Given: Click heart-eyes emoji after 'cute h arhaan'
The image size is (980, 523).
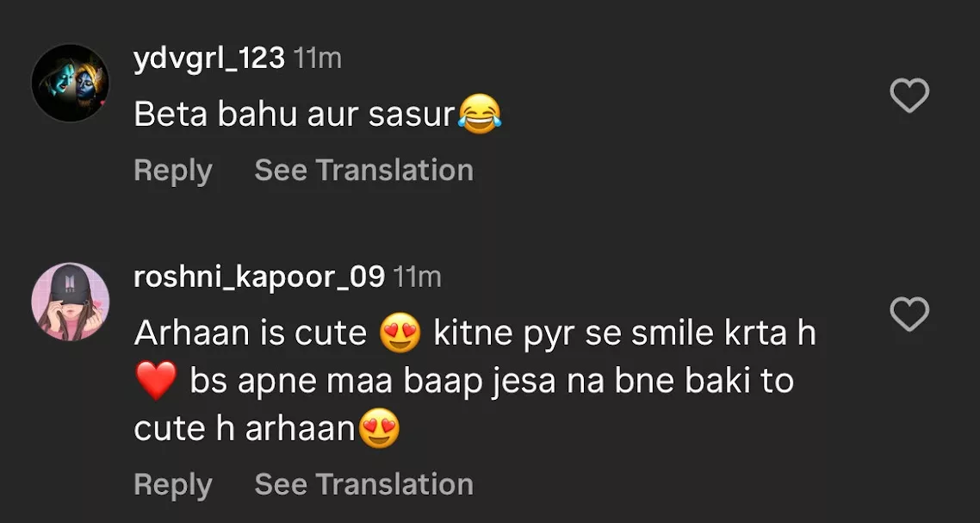Looking at the screenshot, I should click(379, 428).
